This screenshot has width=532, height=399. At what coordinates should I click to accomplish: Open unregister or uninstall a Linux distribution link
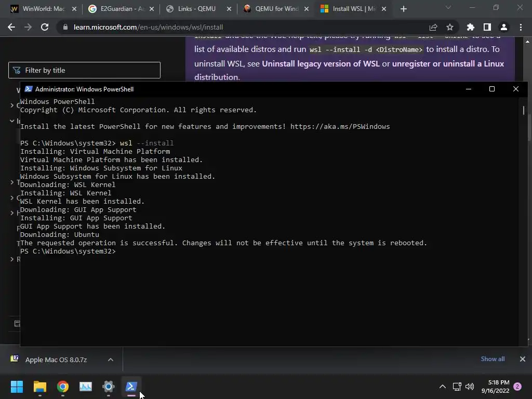click(x=349, y=70)
